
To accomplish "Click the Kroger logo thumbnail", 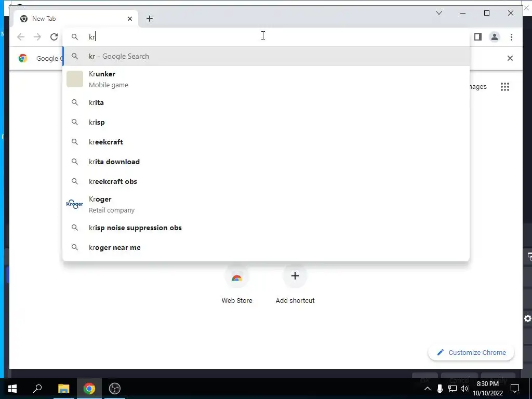I will coord(75,204).
